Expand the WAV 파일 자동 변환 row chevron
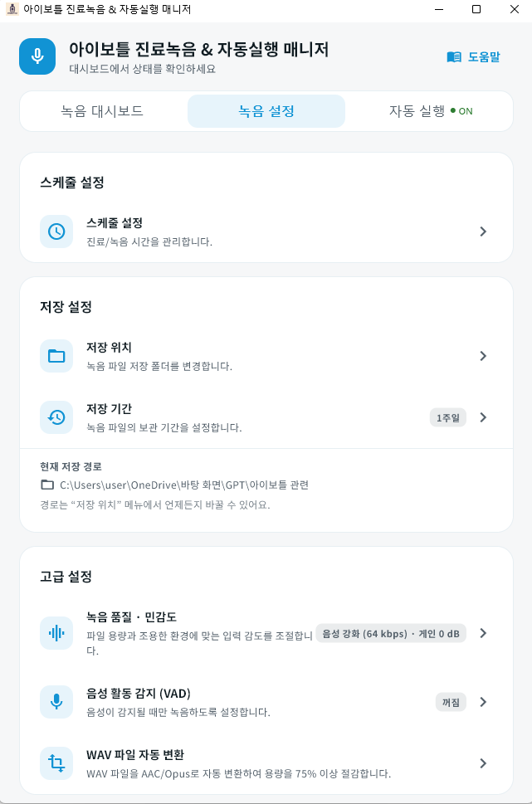This screenshot has width=532, height=804. (483, 763)
